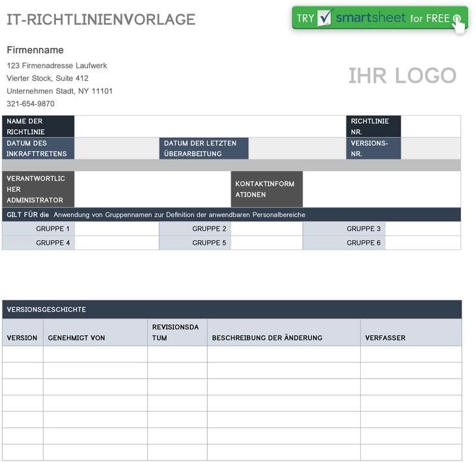Click the empty field beside NAME DER RICHTLINIE
Image resolution: width=476 pixels, height=462 pixels.
[210, 126]
